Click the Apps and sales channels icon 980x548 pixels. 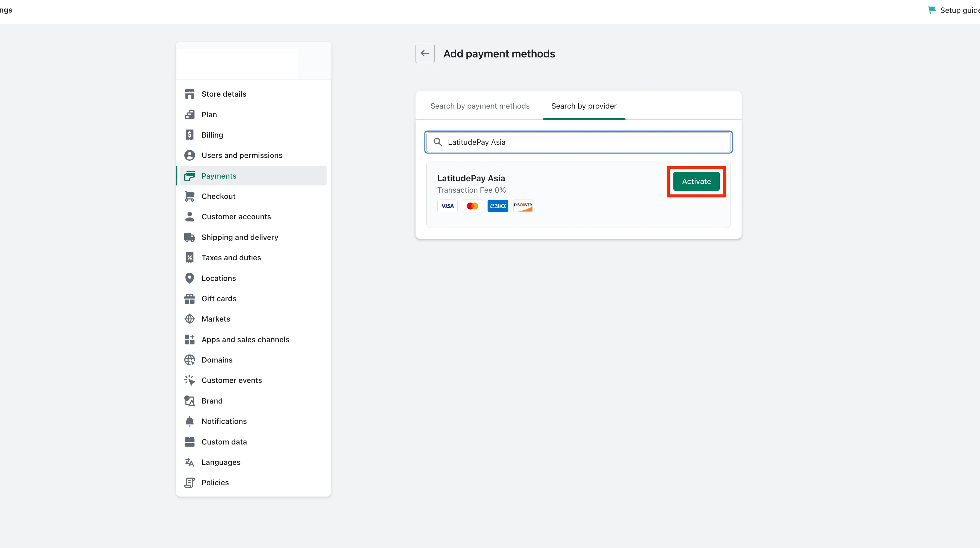point(189,340)
